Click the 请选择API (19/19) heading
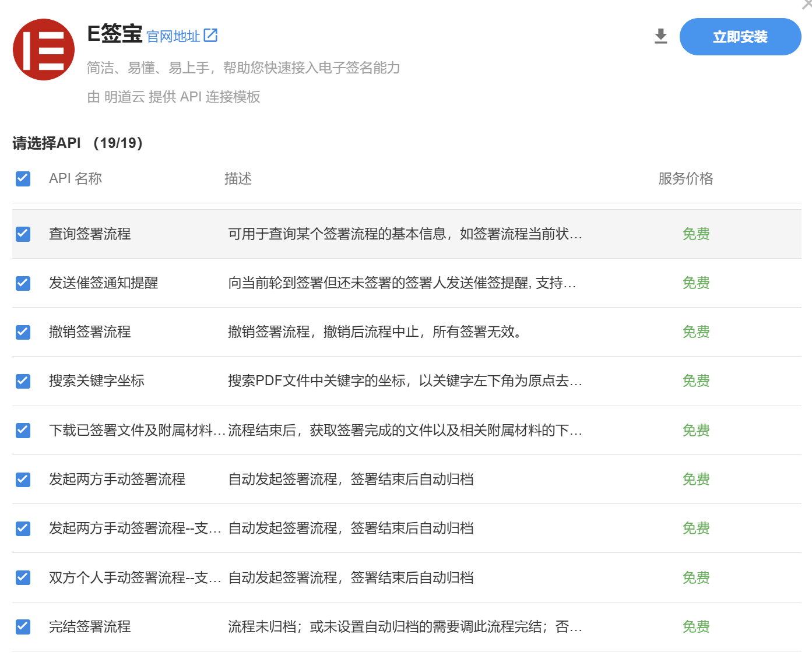 (x=78, y=143)
